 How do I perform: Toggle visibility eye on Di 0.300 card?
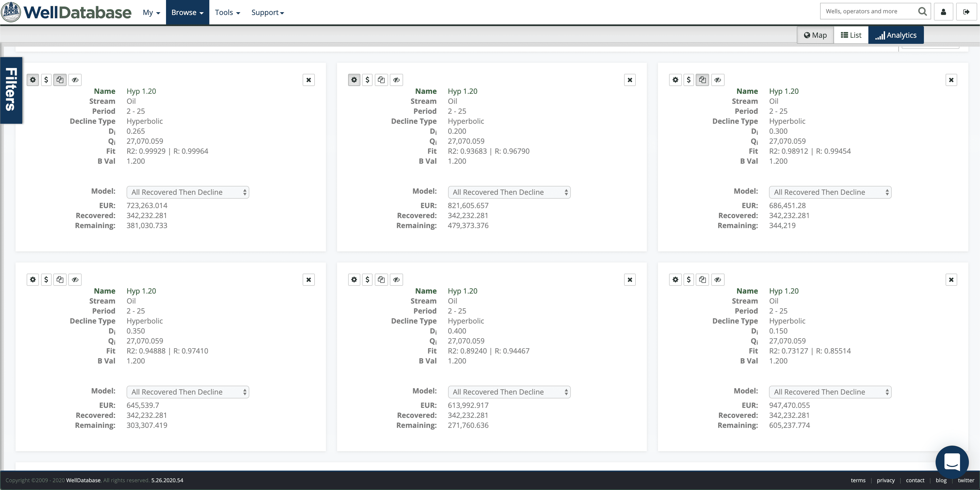click(717, 80)
